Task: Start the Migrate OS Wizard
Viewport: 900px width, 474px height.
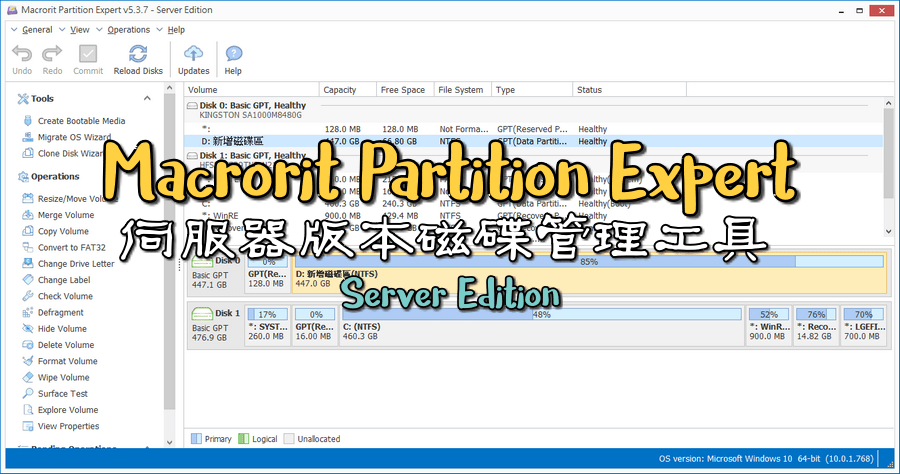Action: click(67, 137)
